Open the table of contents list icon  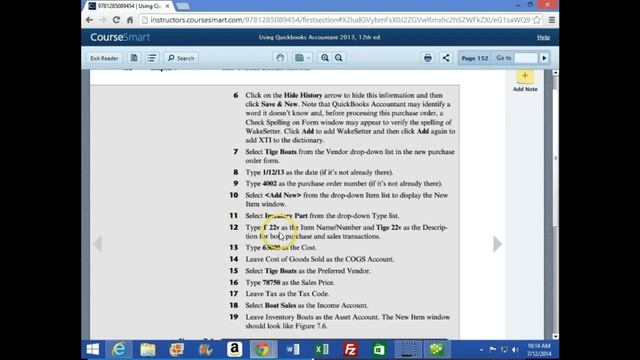(x=152, y=58)
